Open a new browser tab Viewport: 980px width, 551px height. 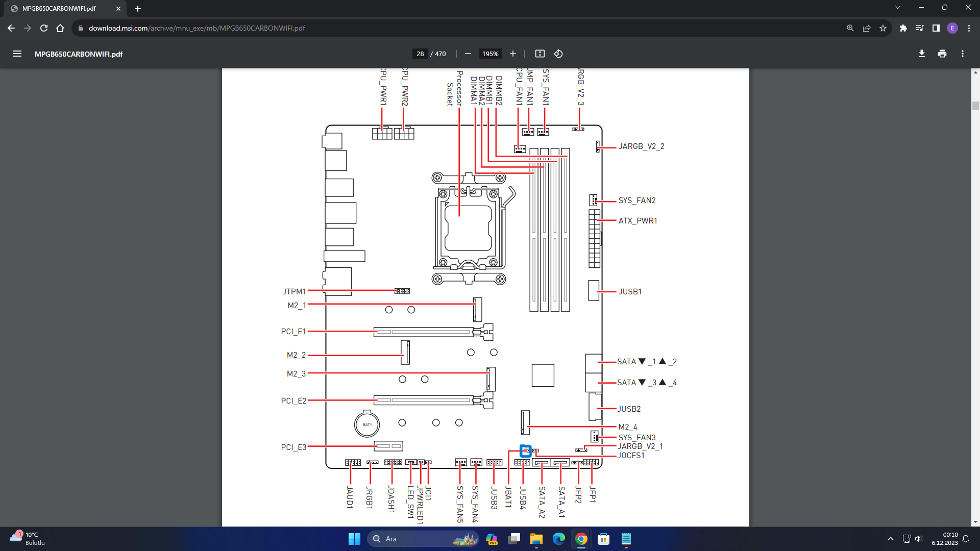[137, 9]
